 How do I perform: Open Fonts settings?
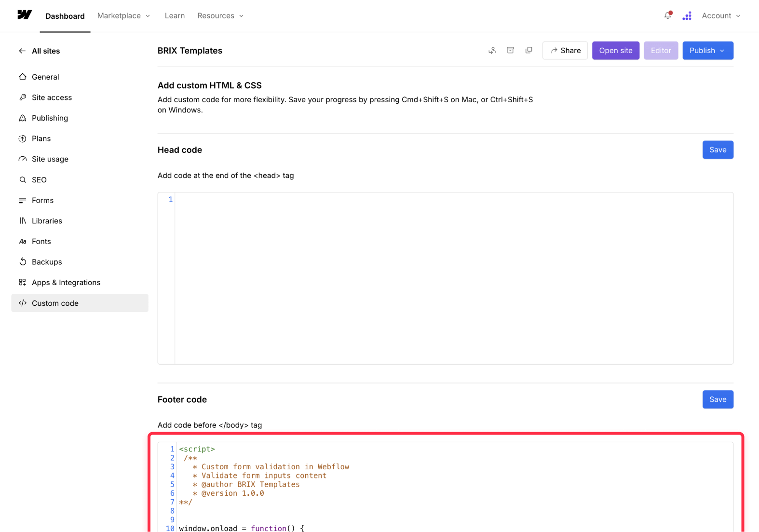(x=80, y=241)
